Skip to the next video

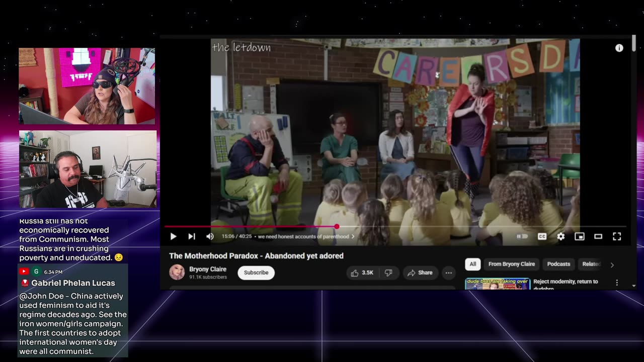tap(192, 236)
